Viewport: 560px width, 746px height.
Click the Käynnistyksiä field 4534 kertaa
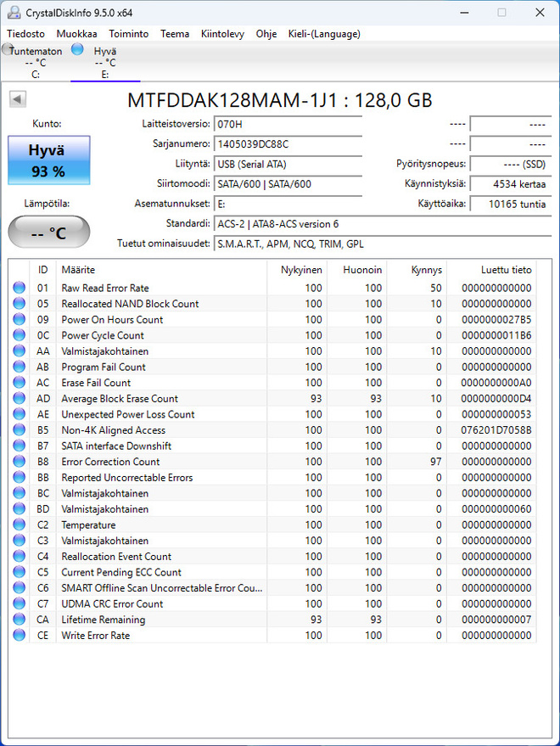pyautogui.click(x=511, y=184)
